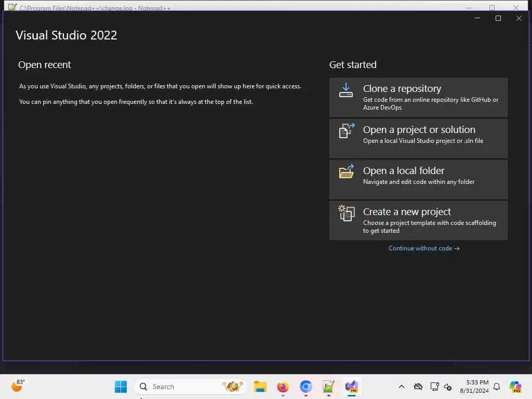Click the 'Visual Studio 2022' title text
Viewport: 532px width, 399px height.
point(66,35)
